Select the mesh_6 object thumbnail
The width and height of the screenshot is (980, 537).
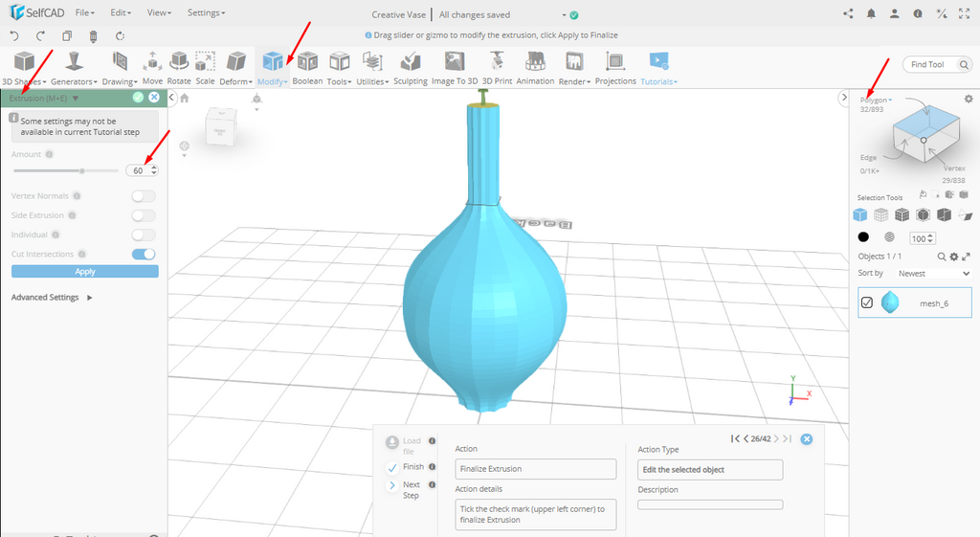click(x=890, y=302)
